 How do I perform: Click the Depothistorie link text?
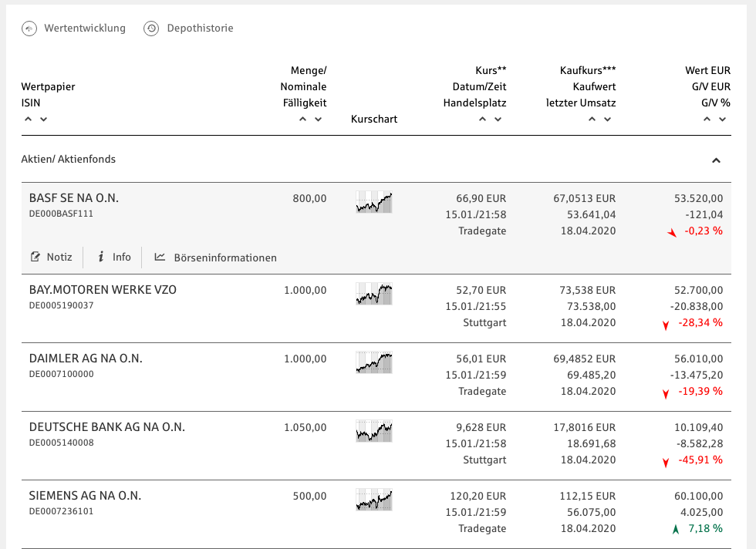click(x=198, y=29)
